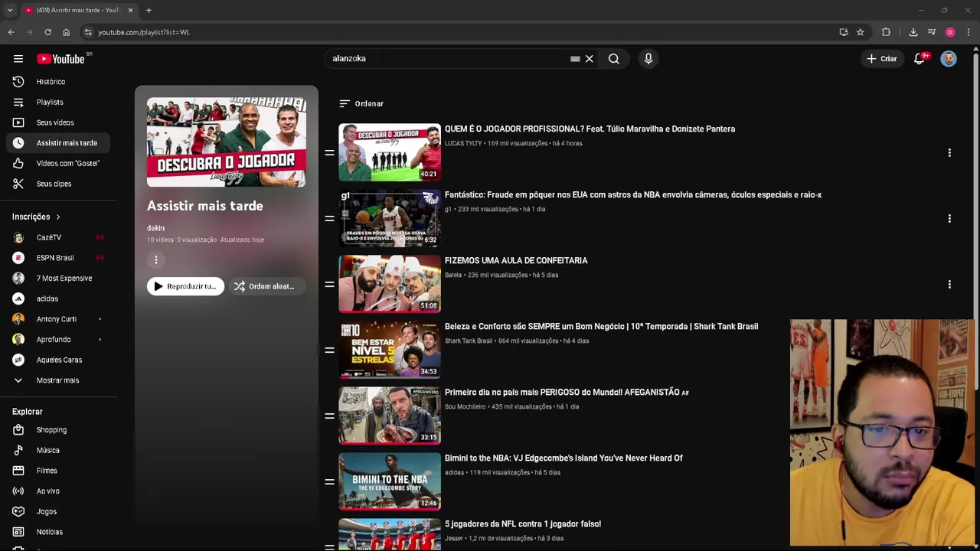Open the browser extensions puzzle icon

tap(886, 32)
